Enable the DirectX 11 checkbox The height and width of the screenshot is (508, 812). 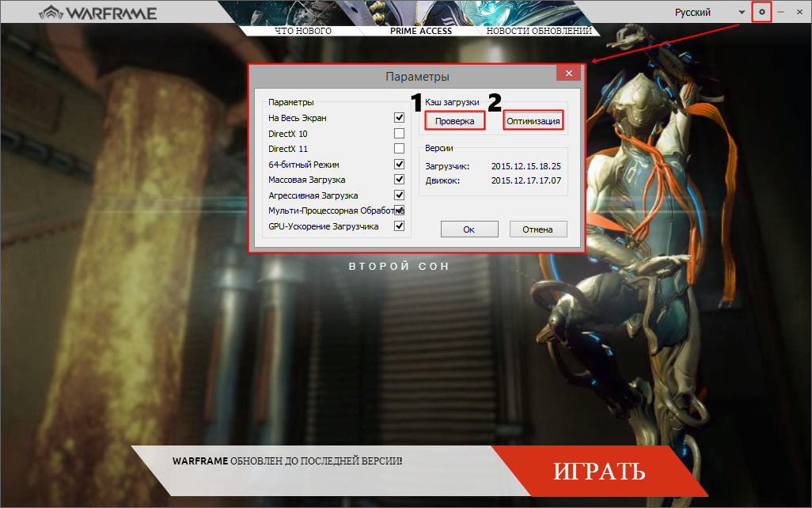400,149
